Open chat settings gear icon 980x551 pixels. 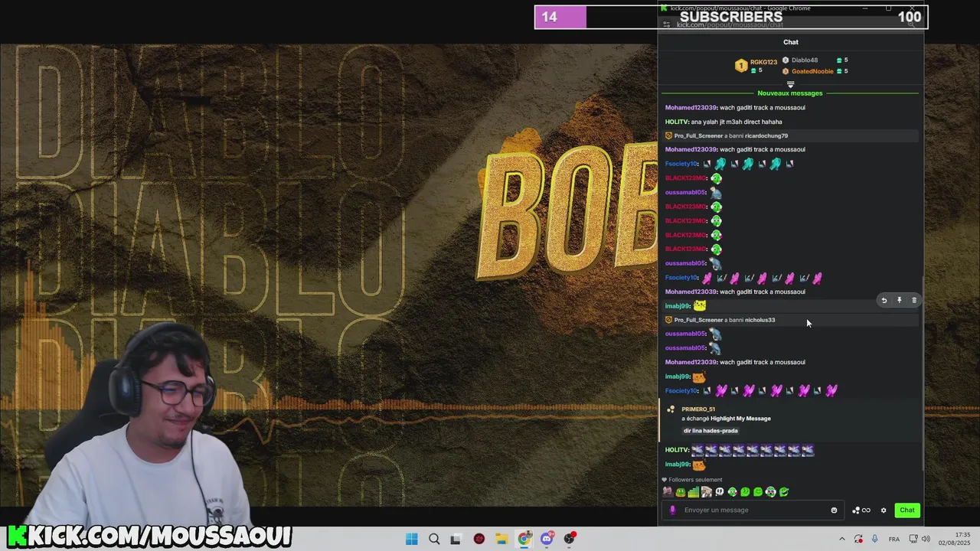pyautogui.click(x=884, y=510)
